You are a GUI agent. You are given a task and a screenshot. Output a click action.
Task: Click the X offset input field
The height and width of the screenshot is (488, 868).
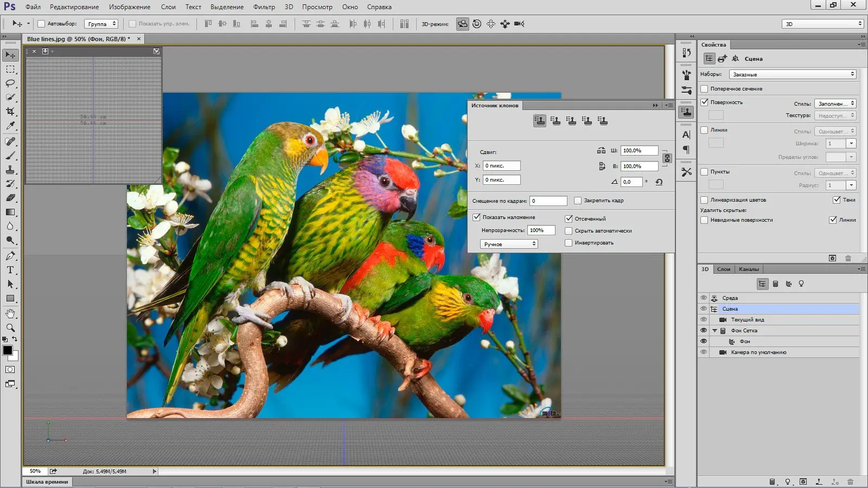(x=502, y=166)
